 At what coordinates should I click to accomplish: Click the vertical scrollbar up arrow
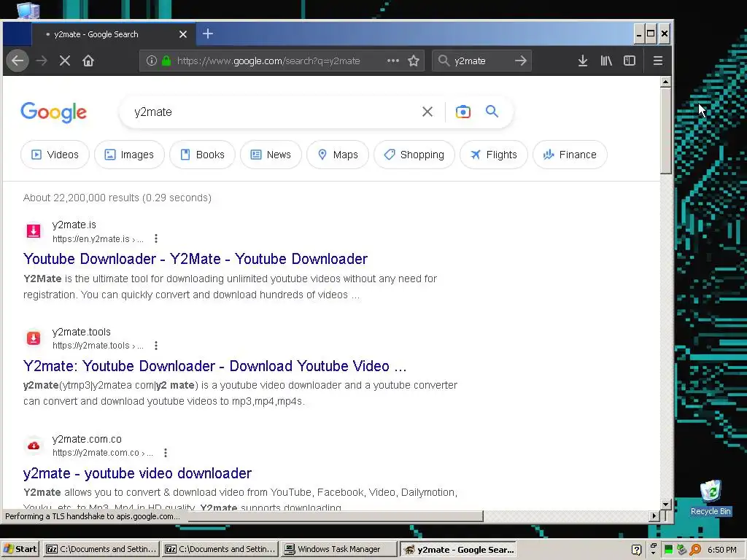665,82
